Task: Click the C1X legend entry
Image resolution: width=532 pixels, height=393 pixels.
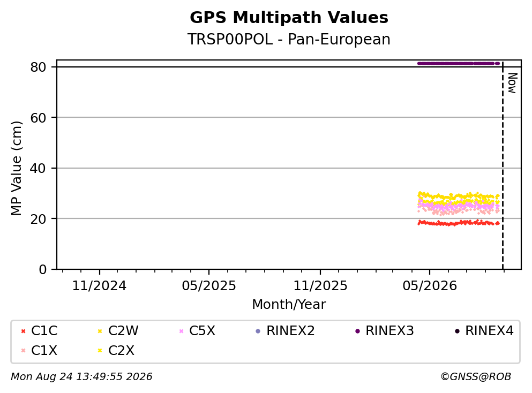Action: pyautogui.click(x=39, y=351)
